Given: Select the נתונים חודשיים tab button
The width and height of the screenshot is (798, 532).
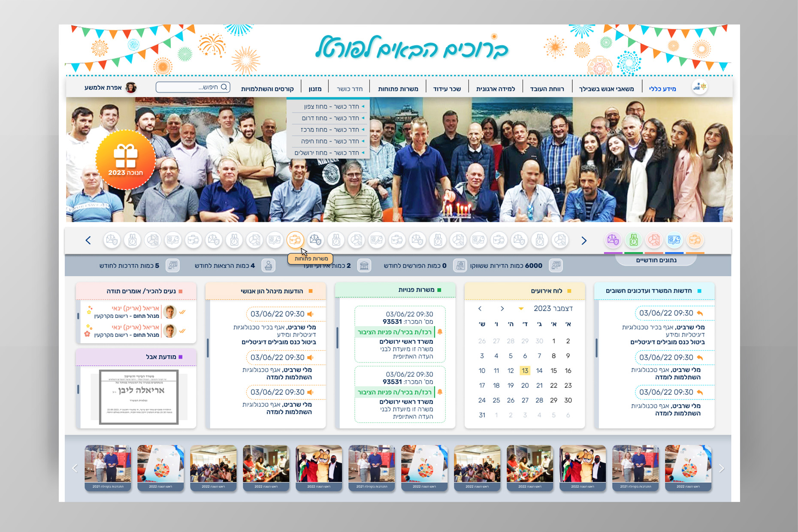Looking at the screenshot, I should (x=656, y=260).
